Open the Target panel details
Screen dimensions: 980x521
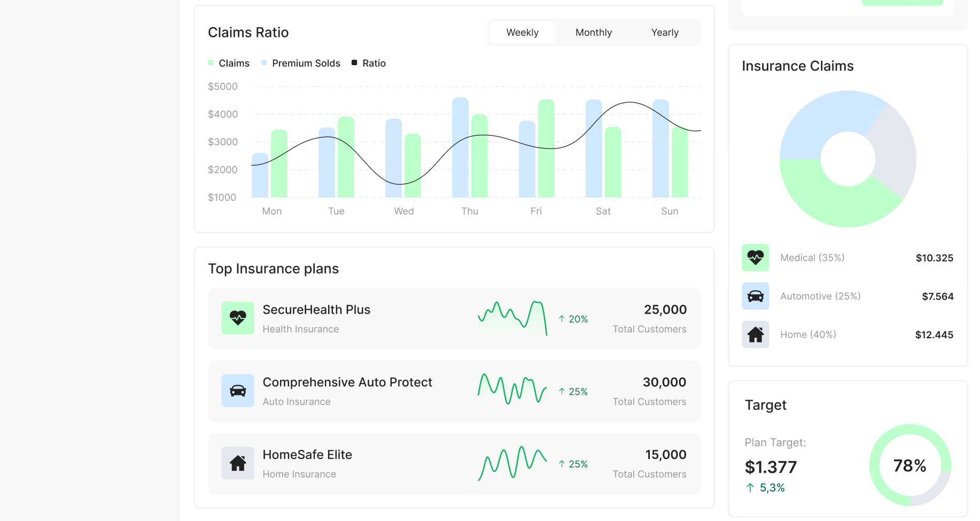(x=765, y=405)
